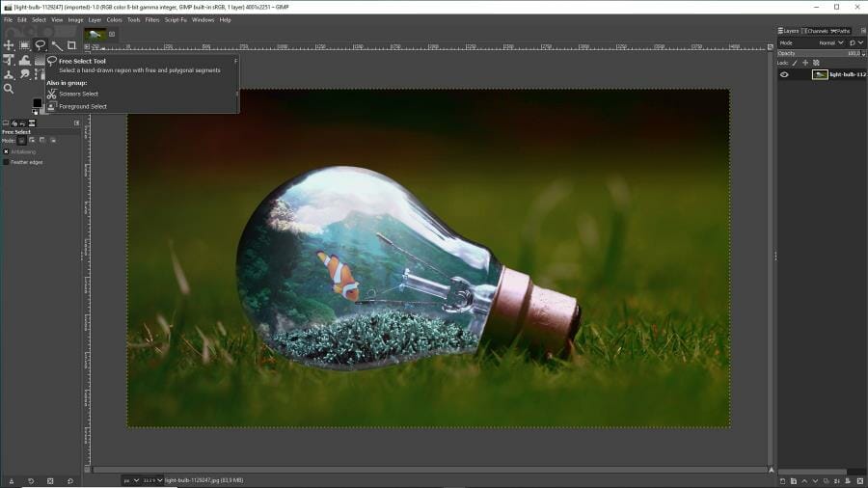The width and height of the screenshot is (868, 488).
Task: Click the Opacity spin arrows
Action: pyautogui.click(x=863, y=53)
